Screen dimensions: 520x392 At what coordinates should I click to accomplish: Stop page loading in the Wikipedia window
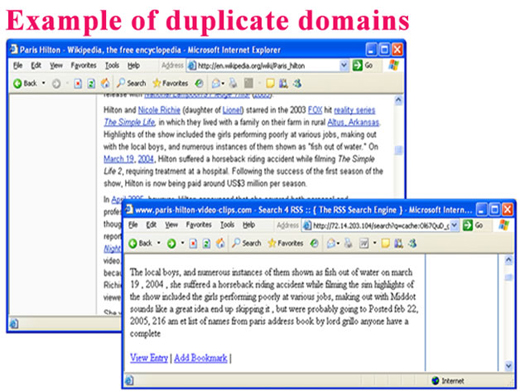(78, 83)
